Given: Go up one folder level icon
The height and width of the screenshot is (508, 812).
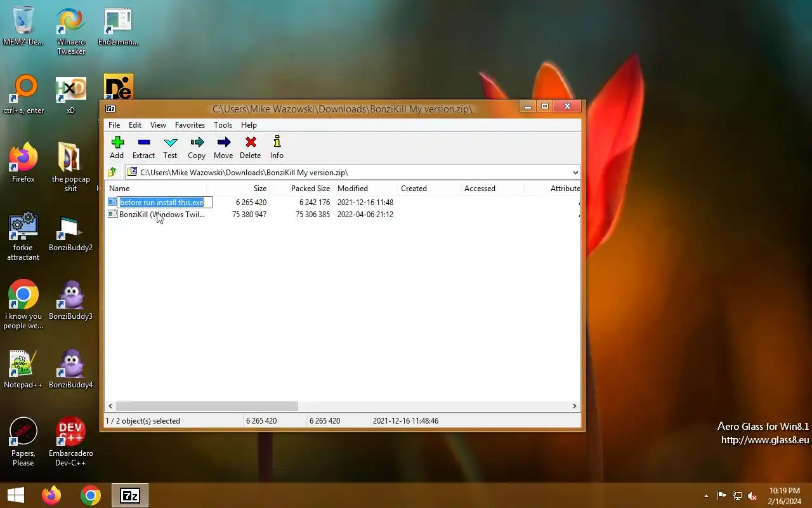Looking at the screenshot, I should [x=112, y=172].
